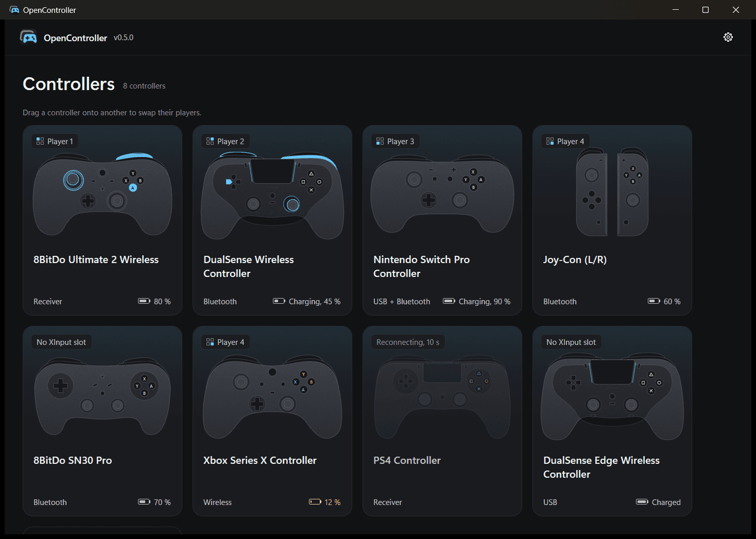
Task: Click 'Wireless' label on Xbox card
Action: click(217, 502)
